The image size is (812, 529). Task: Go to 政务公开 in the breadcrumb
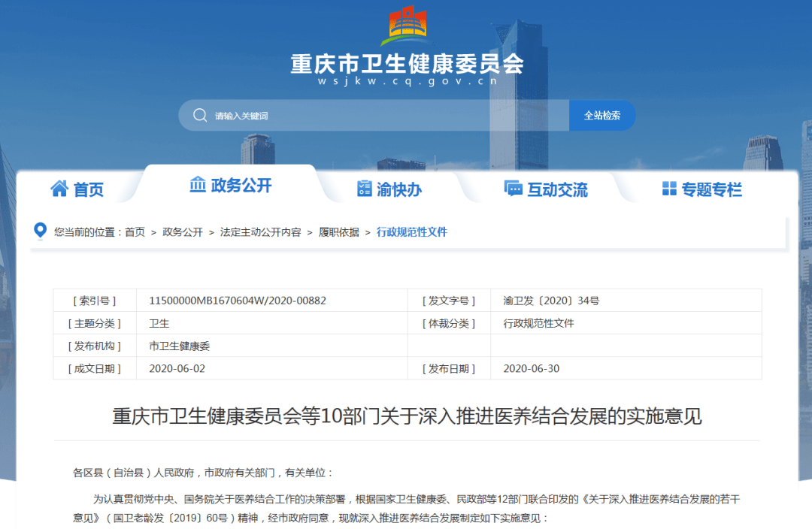(x=182, y=232)
